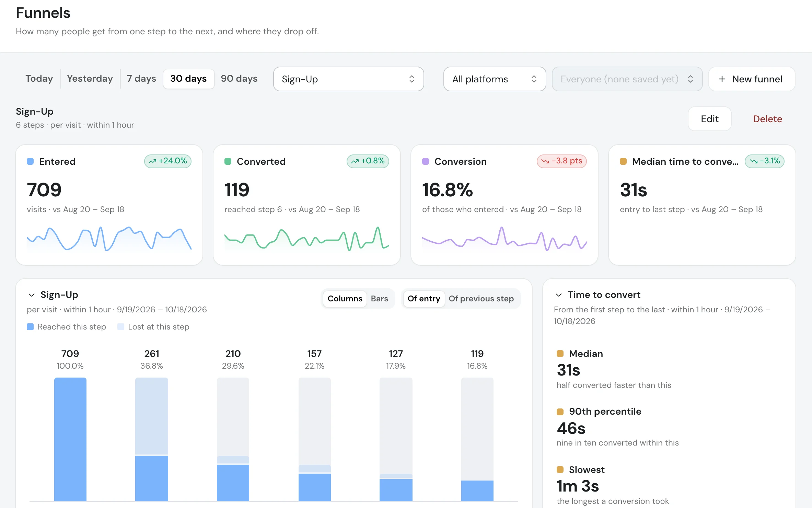Select the 30 days range
This screenshot has width=812, height=508.
click(x=188, y=79)
